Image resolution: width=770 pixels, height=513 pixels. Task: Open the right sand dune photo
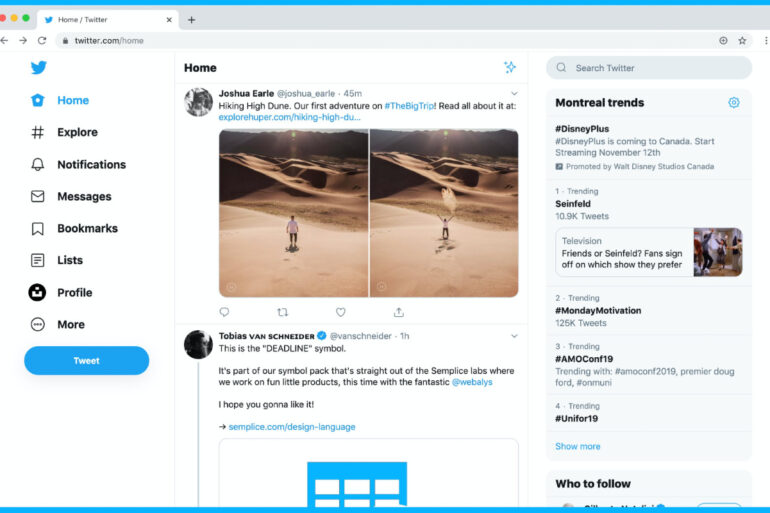(444, 213)
